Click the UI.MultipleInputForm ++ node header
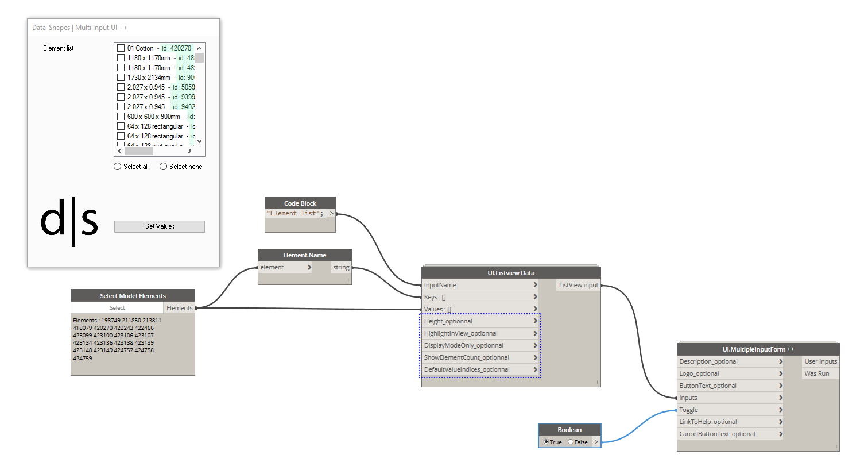Image resolution: width=868 pixels, height=470 pixels. pyautogui.click(x=758, y=349)
